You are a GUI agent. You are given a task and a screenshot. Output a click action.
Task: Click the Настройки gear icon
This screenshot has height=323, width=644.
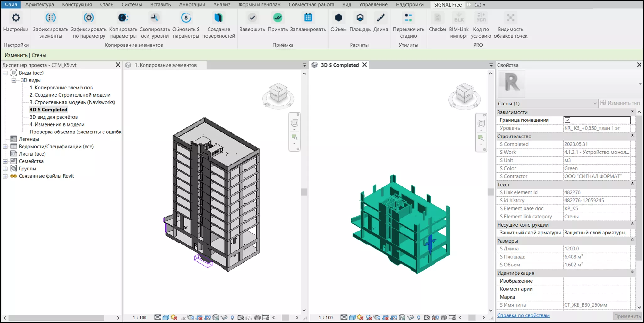click(16, 18)
